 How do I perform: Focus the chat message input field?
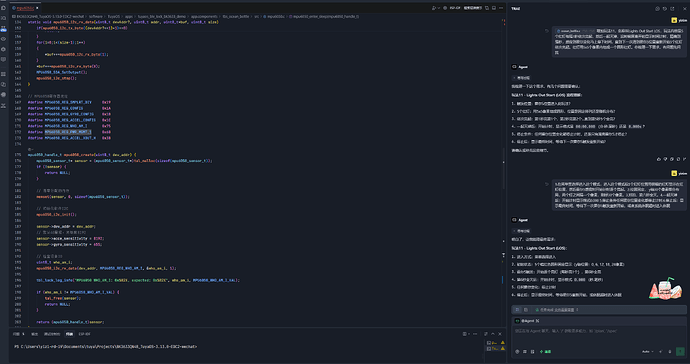[598, 332]
